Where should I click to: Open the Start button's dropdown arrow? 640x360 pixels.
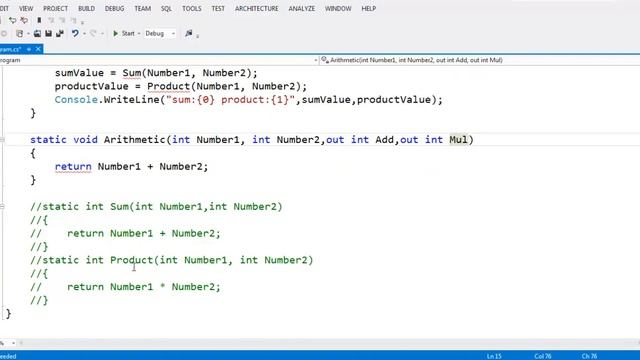pos(139,34)
